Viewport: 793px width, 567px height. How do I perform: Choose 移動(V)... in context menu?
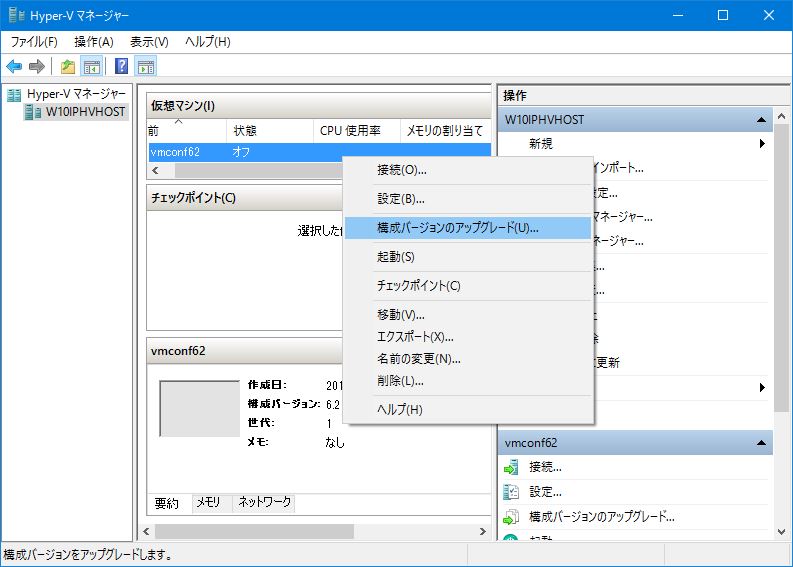(468, 315)
